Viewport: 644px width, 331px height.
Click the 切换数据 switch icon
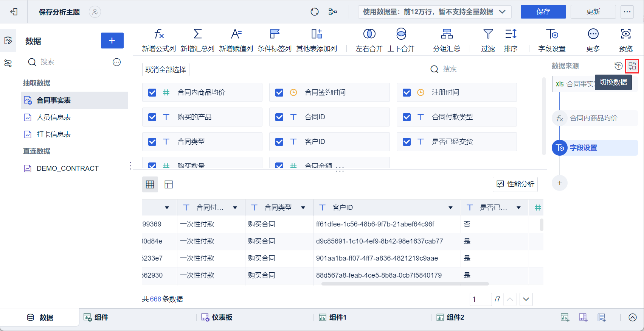632,66
